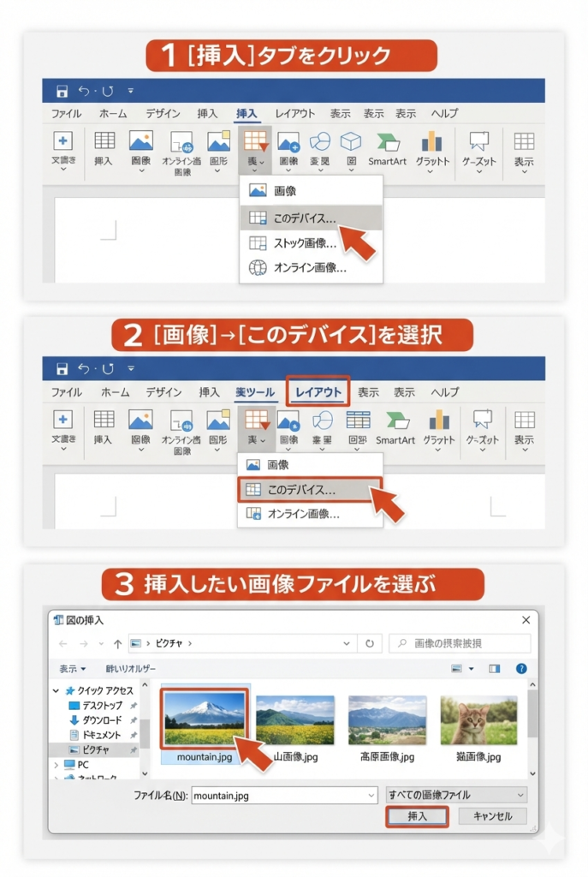
Task: Click the highlighted orange table dropdown button in the top ribbon
Action: [255, 149]
